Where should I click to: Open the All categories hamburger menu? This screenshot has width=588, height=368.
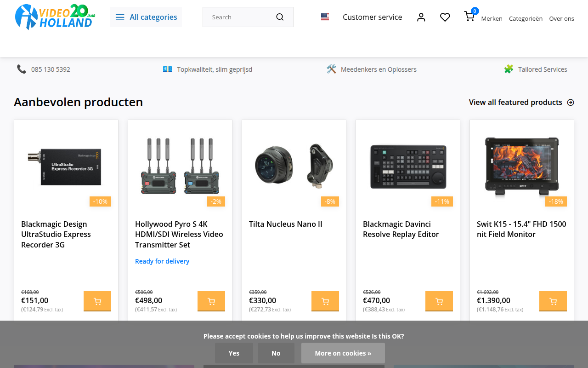[x=146, y=17]
